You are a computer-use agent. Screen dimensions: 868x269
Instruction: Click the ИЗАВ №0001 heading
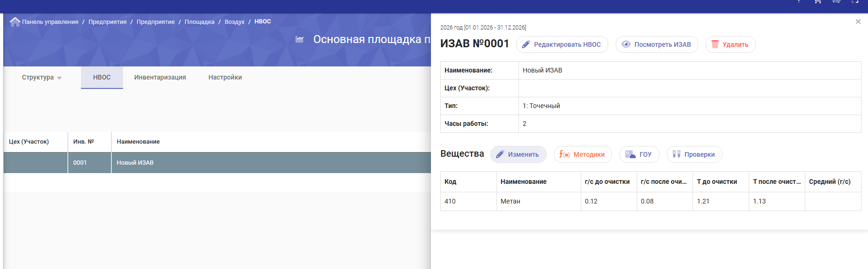pos(474,44)
